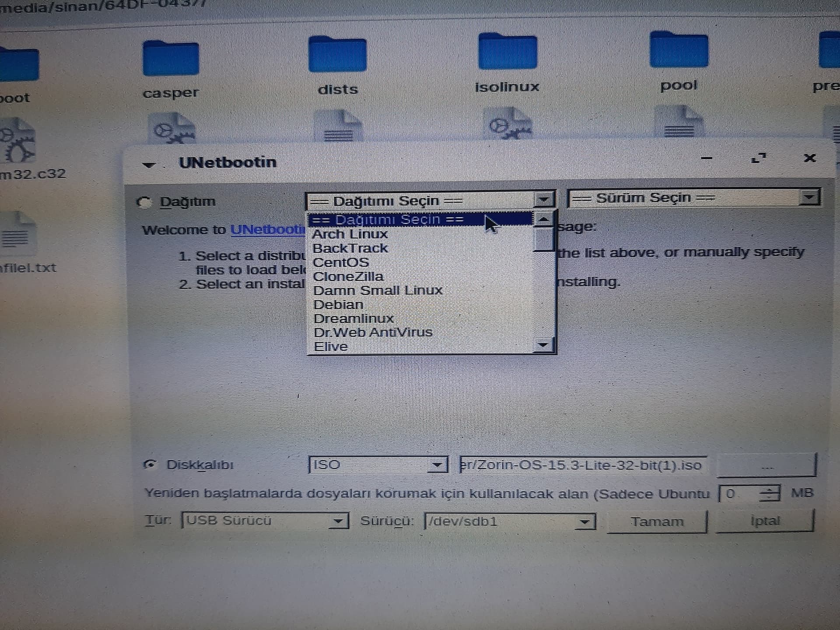This screenshot has height=630, width=840.
Task: Choose CentOS from distribution list
Action: click(x=341, y=262)
